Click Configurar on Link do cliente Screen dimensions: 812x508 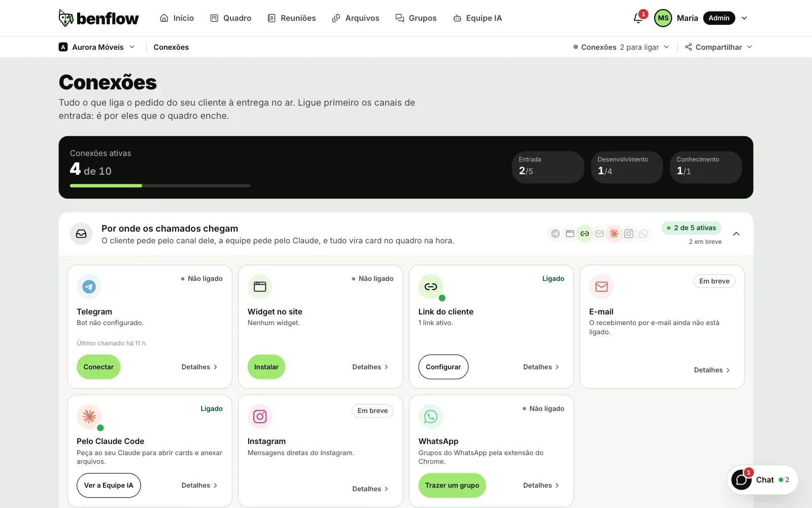pos(444,367)
